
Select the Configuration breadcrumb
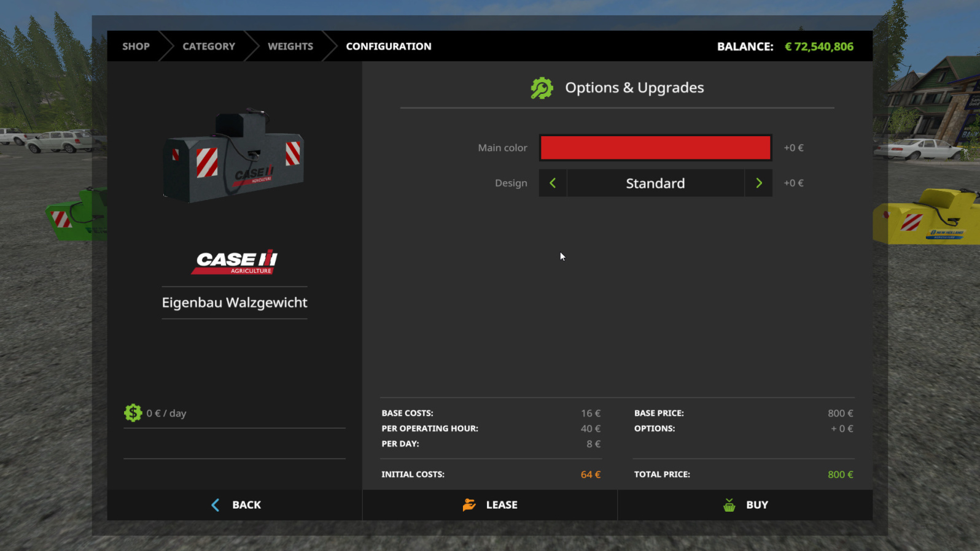[x=389, y=47]
